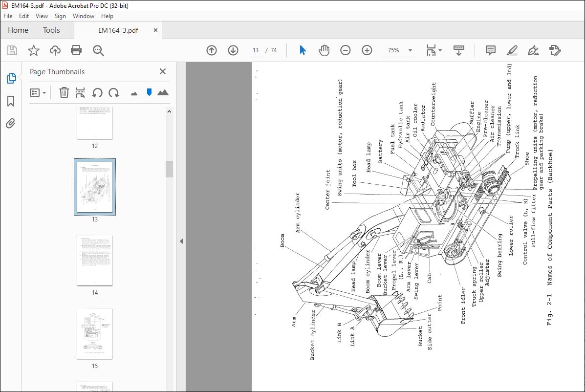Image resolution: width=585 pixels, height=392 pixels.
Task: Go to next page arrow
Action: [233, 50]
